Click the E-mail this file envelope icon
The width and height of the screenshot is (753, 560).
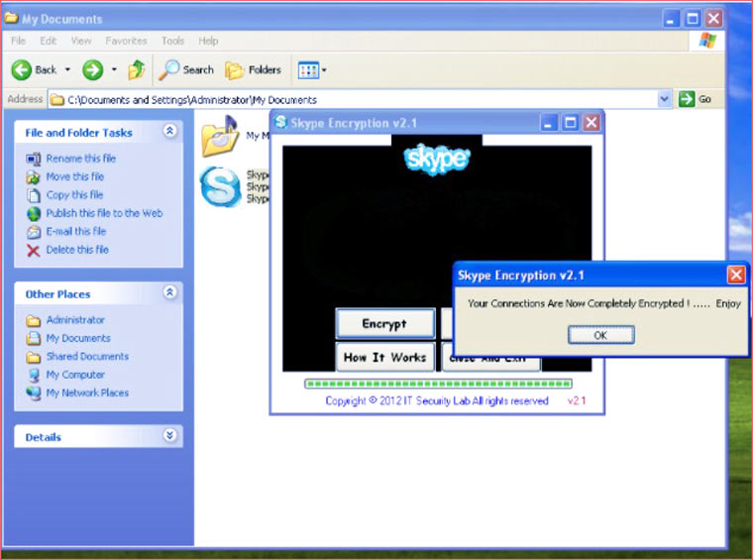tap(33, 232)
